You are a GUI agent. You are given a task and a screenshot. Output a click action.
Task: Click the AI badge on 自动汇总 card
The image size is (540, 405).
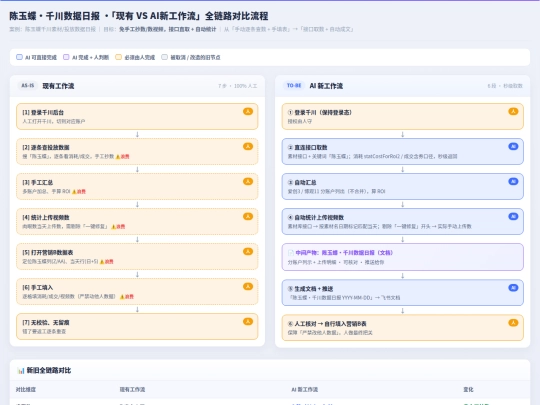[513, 181]
